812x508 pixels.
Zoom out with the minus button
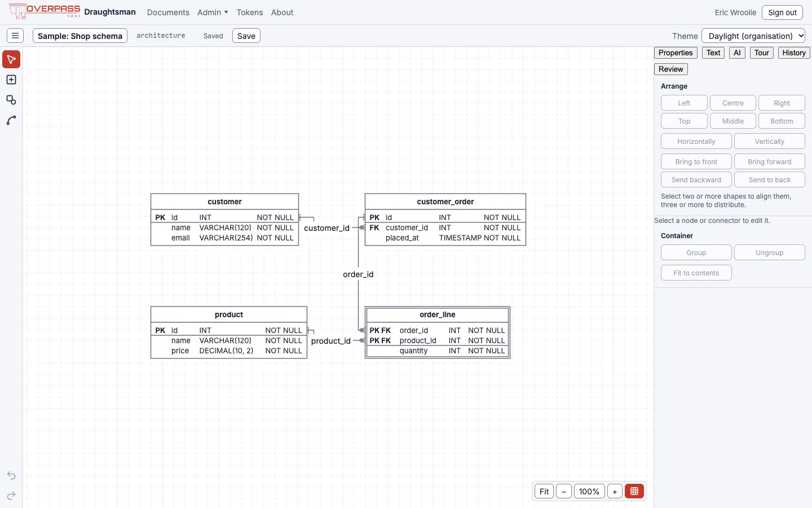point(564,491)
